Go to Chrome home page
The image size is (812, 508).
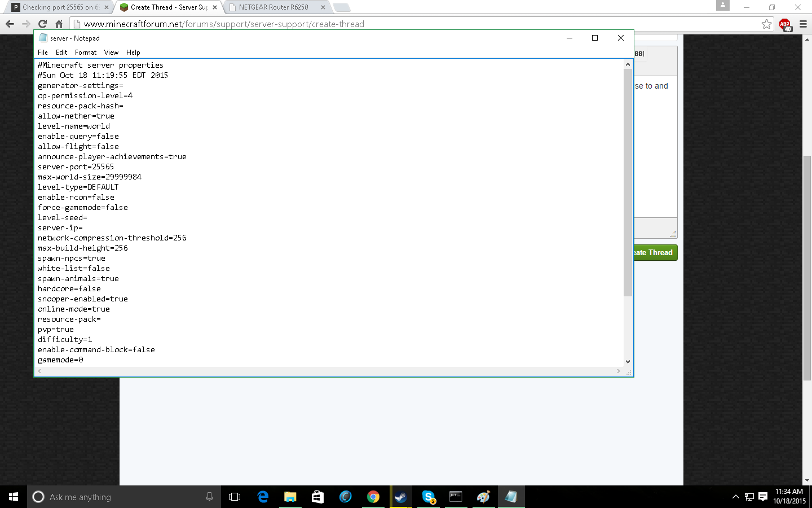59,24
